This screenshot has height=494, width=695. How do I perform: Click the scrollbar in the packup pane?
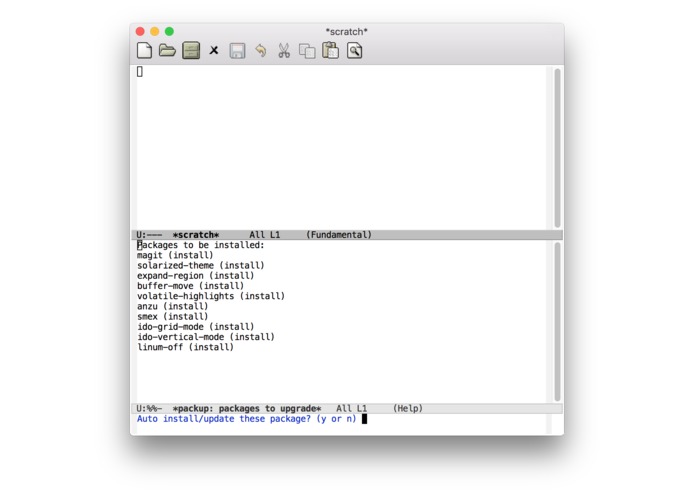(557, 322)
